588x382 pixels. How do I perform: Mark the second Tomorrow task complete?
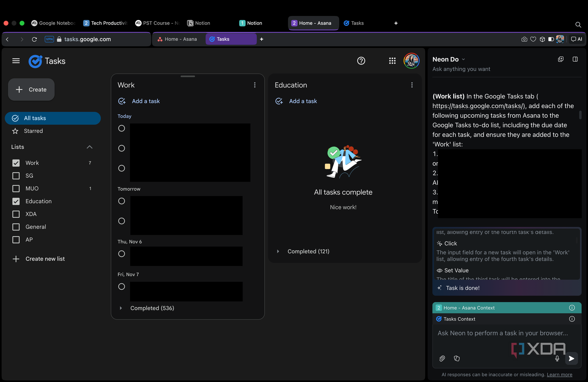[x=122, y=221]
